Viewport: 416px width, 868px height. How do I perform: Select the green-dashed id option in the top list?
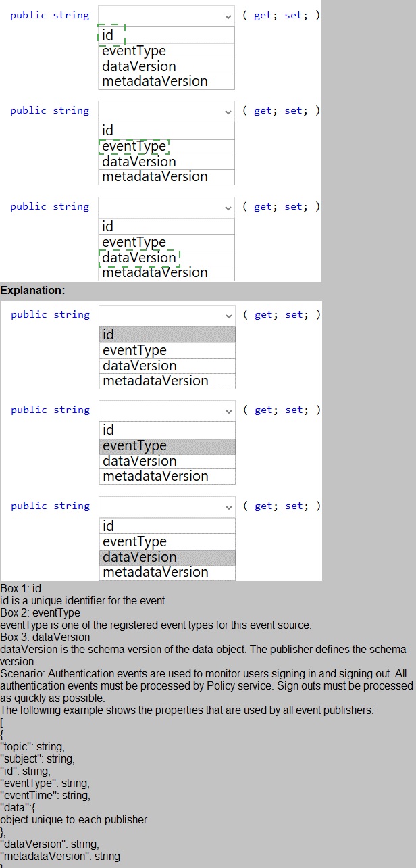coord(111,35)
